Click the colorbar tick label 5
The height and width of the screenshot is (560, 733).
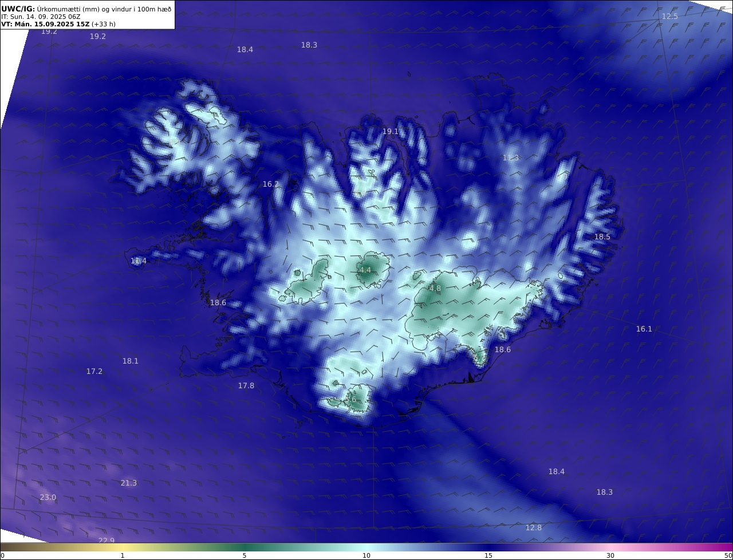pyautogui.click(x=245, y=555)
